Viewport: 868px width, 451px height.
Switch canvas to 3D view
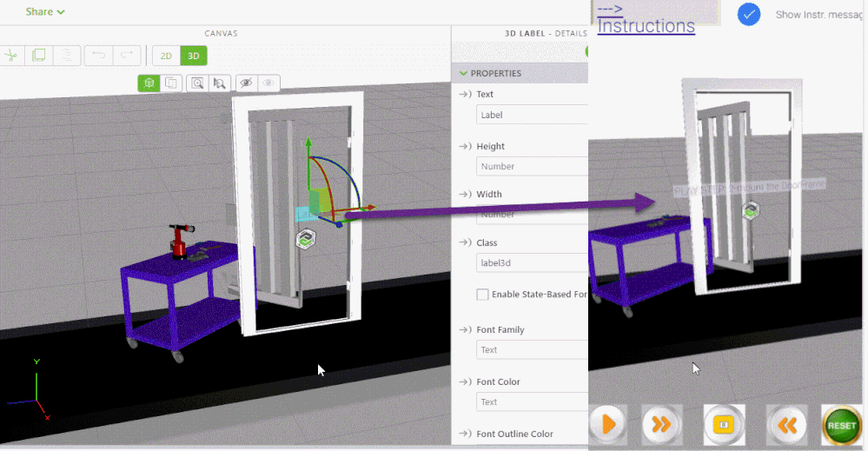[x=194, y=56]
